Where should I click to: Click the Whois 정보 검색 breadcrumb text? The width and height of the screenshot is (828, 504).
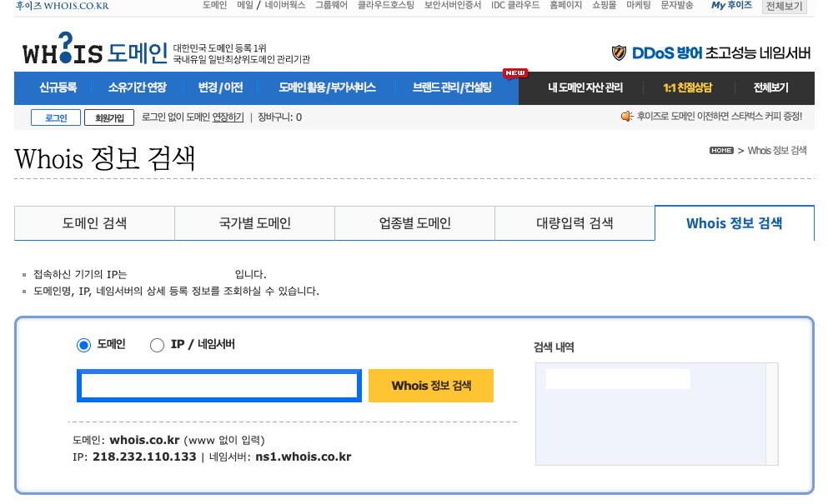[x=777, y=151]
